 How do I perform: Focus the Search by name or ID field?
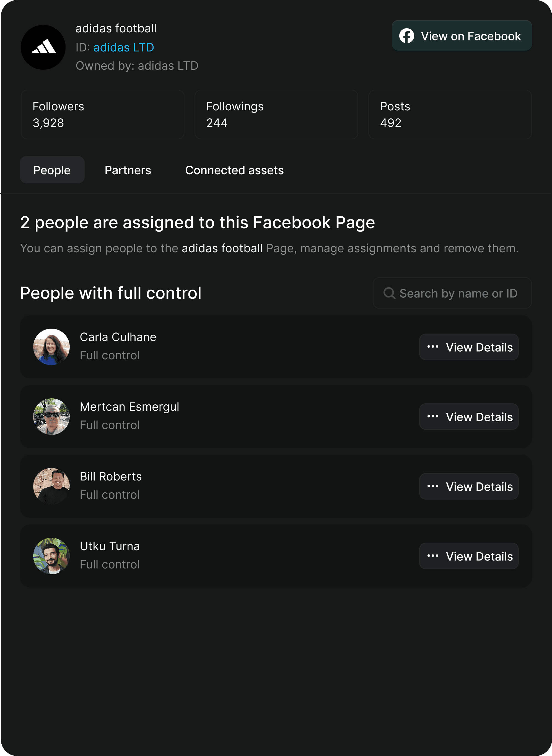[452, 293]
